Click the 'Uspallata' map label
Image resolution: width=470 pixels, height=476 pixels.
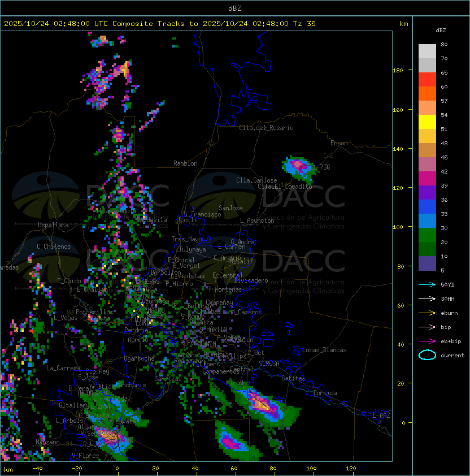(53, 225)
